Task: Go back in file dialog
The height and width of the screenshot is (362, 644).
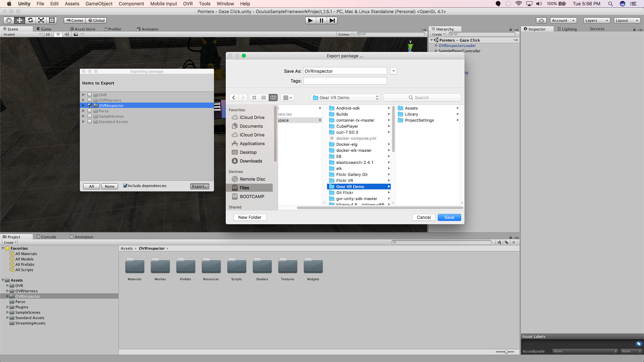Action: 234,98
